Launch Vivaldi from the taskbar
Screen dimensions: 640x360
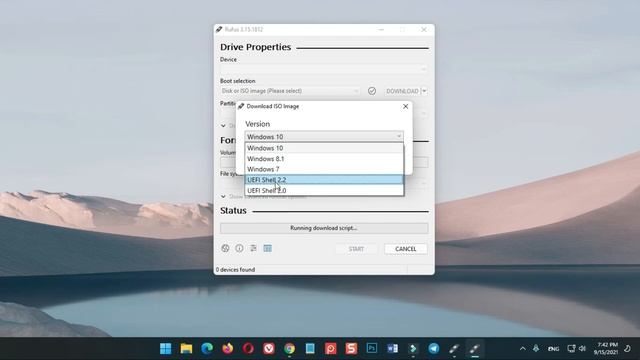coord(269,349)
